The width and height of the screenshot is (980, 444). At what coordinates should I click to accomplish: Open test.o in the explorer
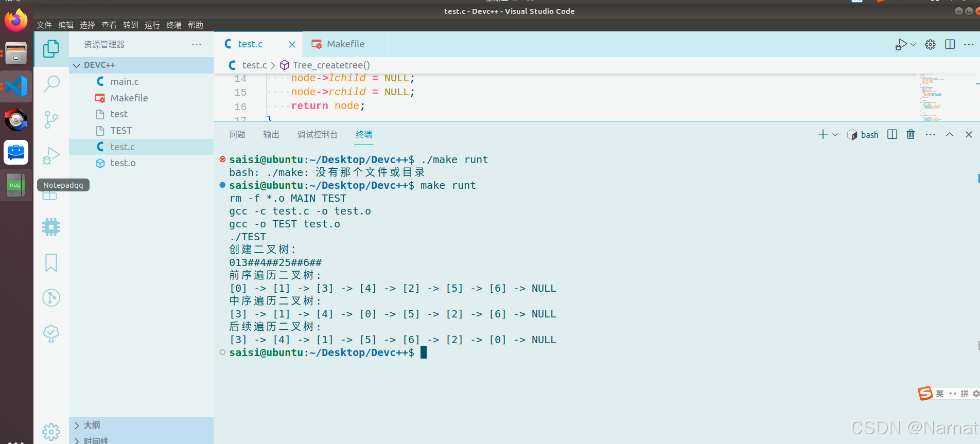[x=142, y=163]
